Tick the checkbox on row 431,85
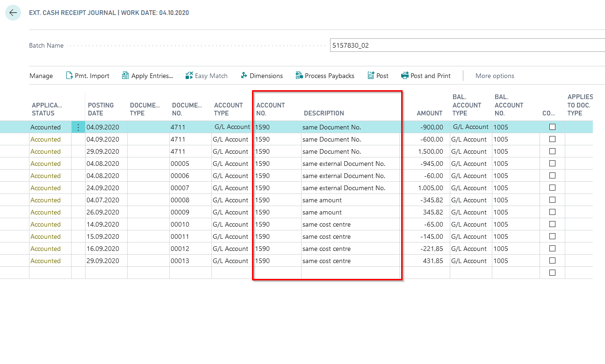This screenshot has height=364, width=605. click(552, 261)
